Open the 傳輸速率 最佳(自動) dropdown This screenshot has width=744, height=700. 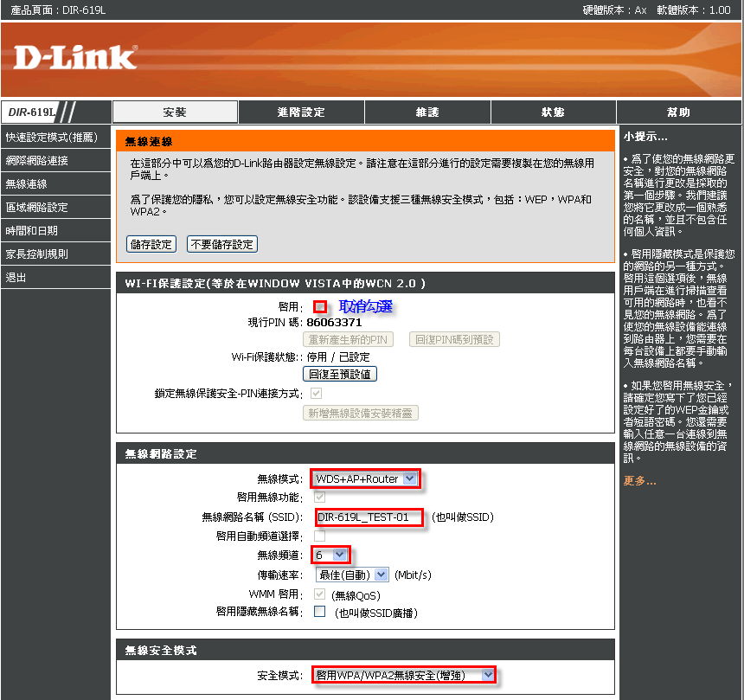click(x=352, y=575)
